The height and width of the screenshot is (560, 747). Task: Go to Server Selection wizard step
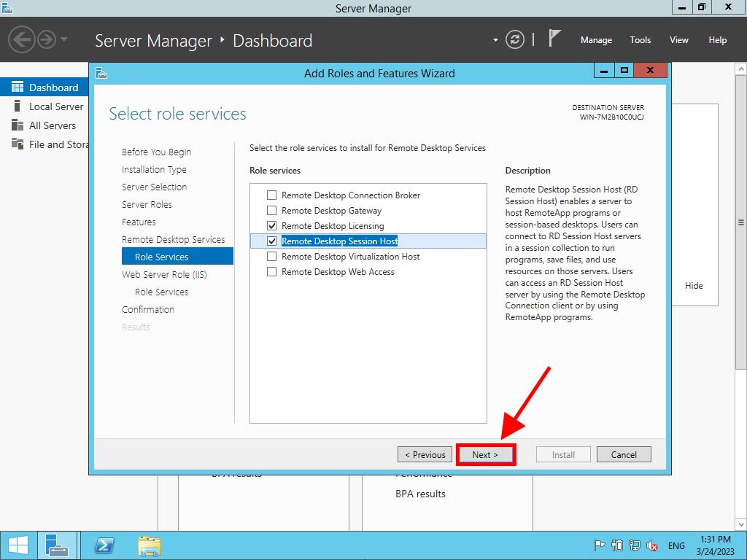(x=155, y=187)
